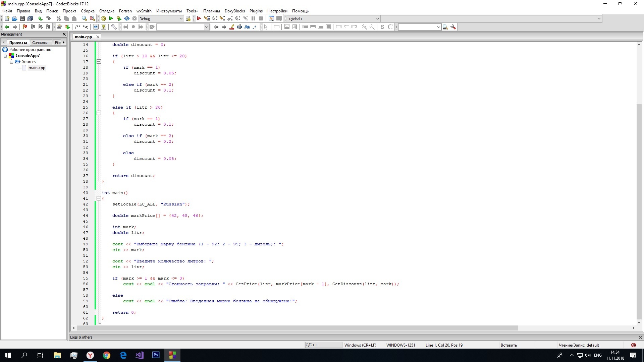Toggle regex search option icon

click(x=255, y=27)
